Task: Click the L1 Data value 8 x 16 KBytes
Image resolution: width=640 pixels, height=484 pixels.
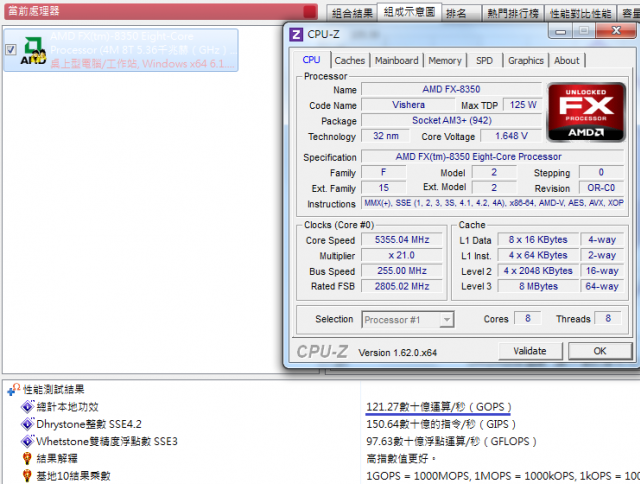Action: (x=538, y=240)
